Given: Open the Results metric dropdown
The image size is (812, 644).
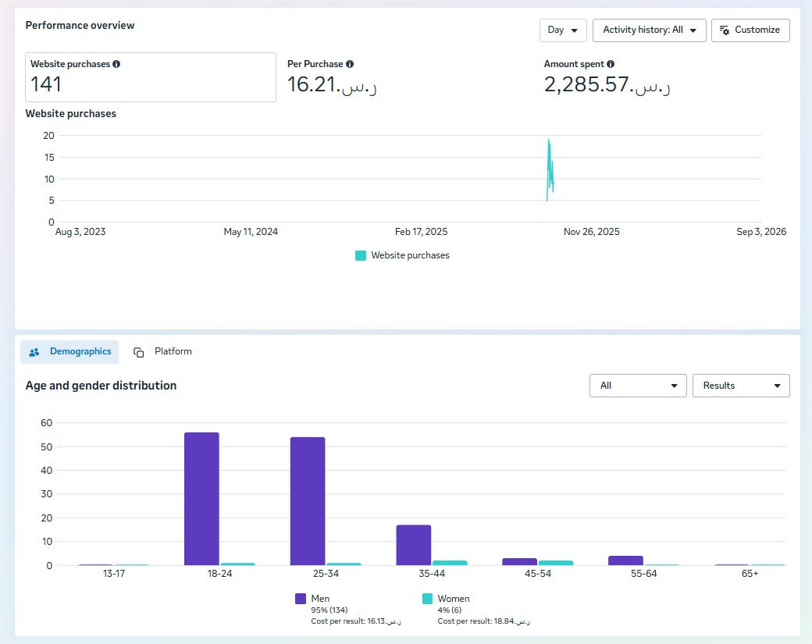Looking at the screenshot, I should click(741, 386).
